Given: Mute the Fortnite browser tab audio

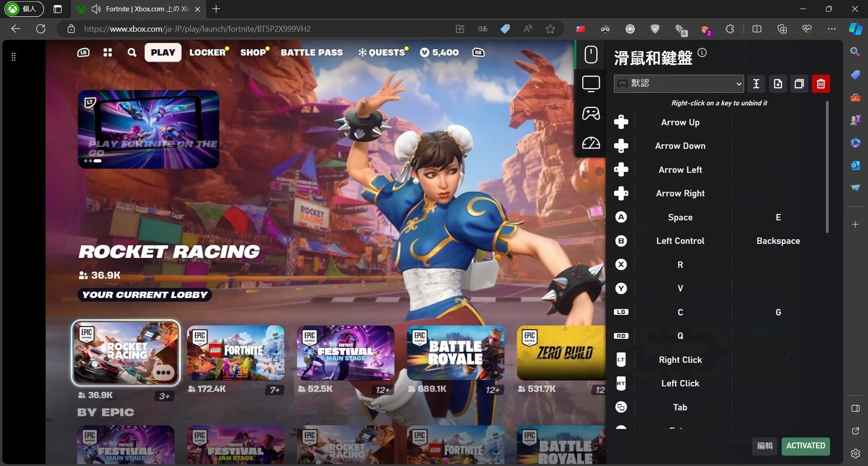Looking at the screenshot, I should (x=95, y=9).
